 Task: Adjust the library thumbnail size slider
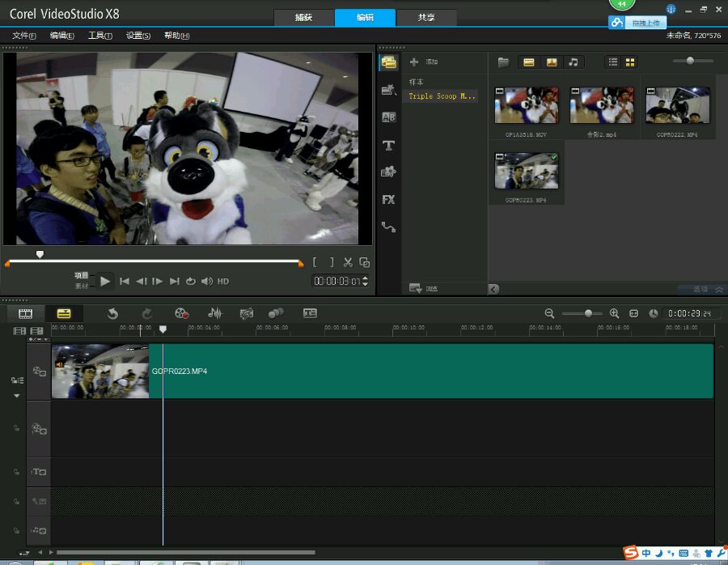[x=690, y=61]
